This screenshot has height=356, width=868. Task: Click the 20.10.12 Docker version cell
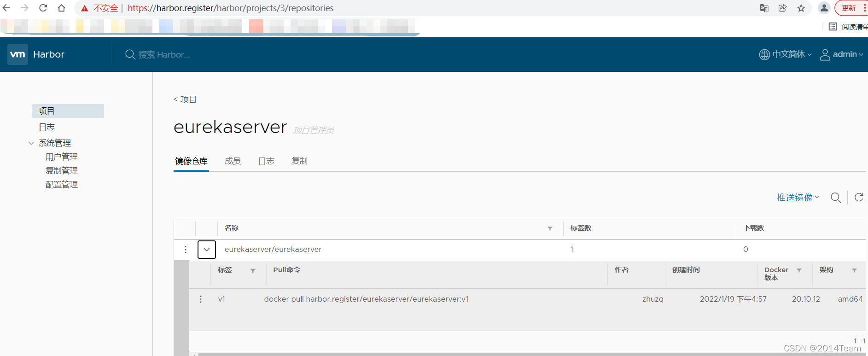click(806, 299)
